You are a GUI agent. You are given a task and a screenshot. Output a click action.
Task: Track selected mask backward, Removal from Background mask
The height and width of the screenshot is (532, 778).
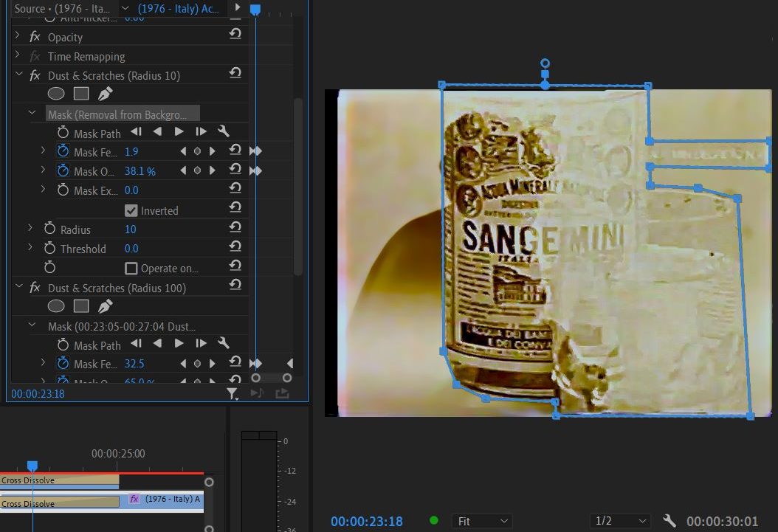[x=157, y=131]
